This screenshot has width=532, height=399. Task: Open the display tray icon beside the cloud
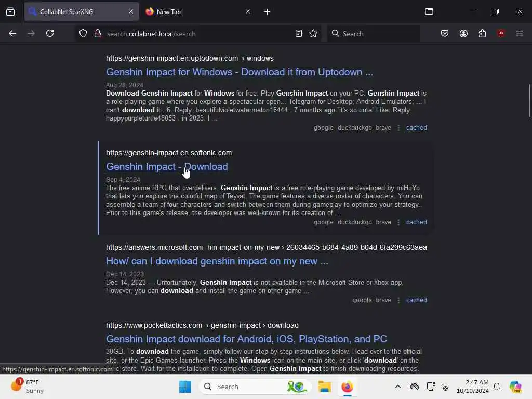pyautogui.click(x=431, y=387)
